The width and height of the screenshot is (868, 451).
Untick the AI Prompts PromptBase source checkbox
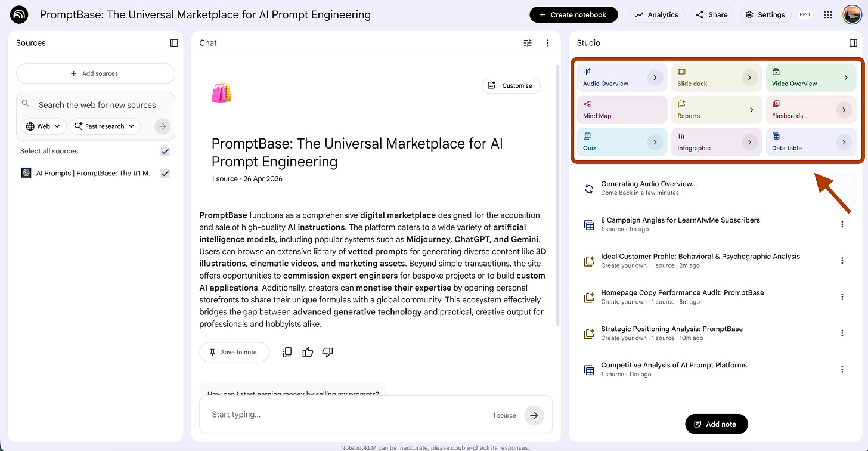pos(165,173)
